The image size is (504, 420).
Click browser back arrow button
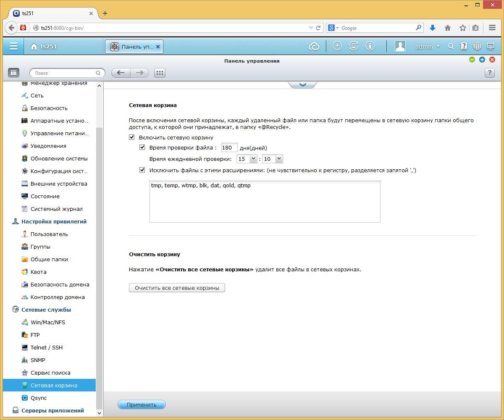coord(11,28)
